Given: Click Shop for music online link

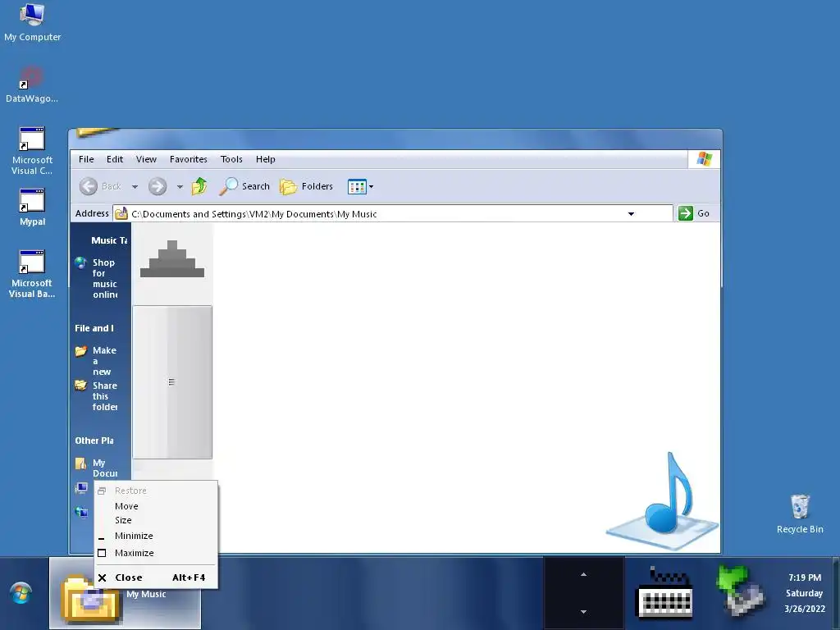Looking at the screenshot, I should click(104, 279).
